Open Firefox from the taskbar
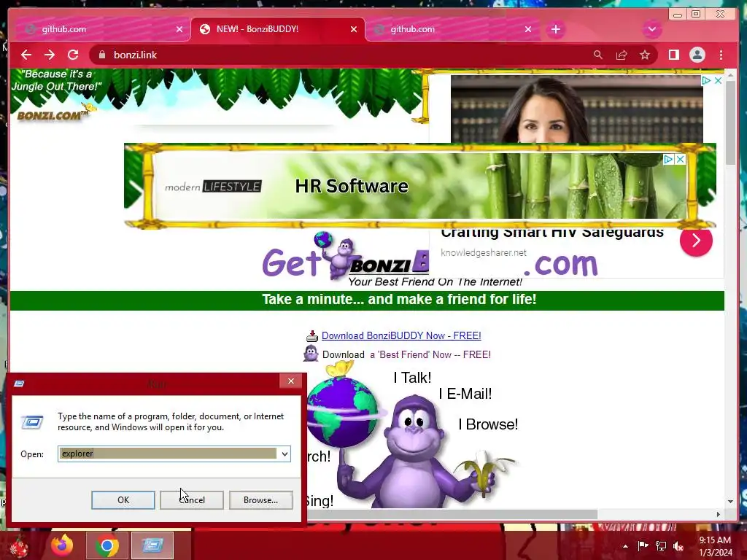 [63, 545]
